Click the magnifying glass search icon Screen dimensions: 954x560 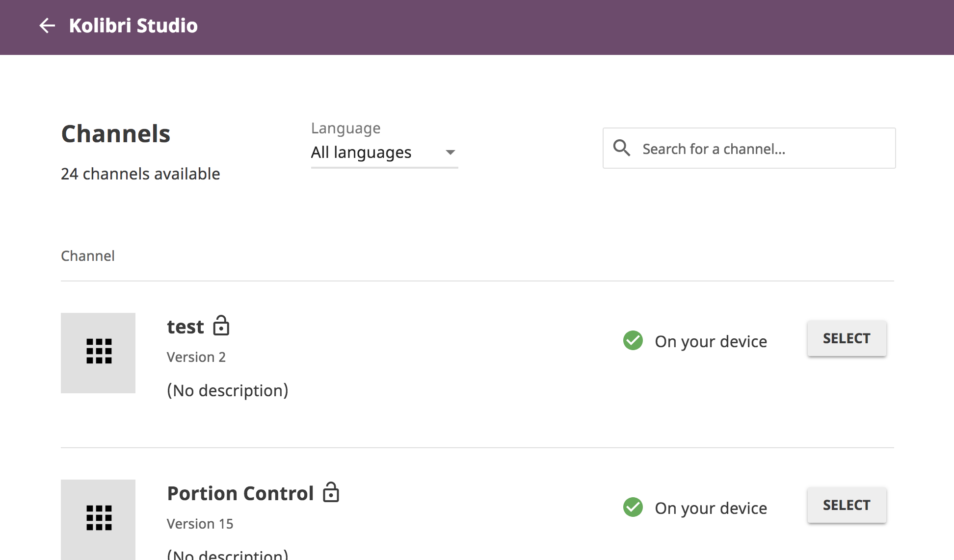(622, 148)
